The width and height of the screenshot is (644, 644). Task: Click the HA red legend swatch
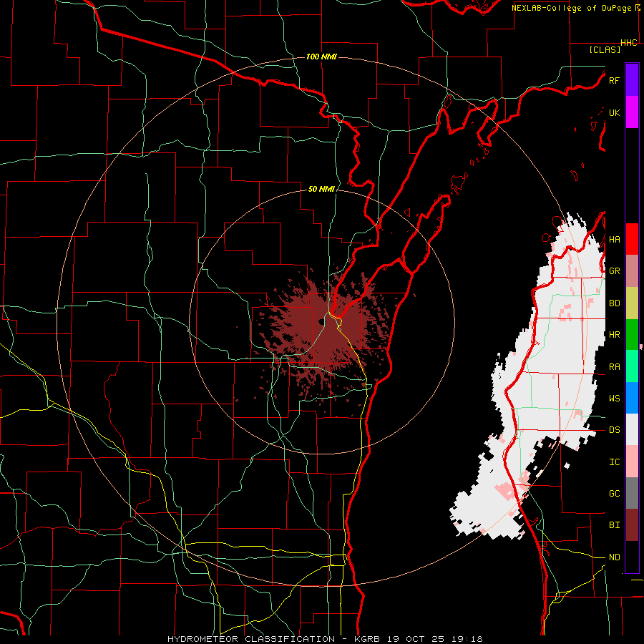tap(632, 239)
